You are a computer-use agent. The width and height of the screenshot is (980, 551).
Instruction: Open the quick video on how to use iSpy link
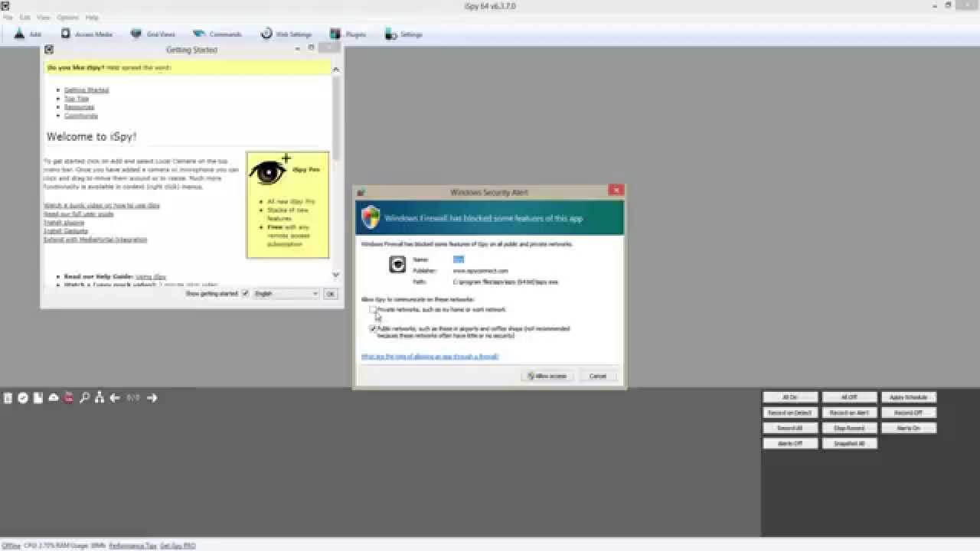tap(102, 206)
